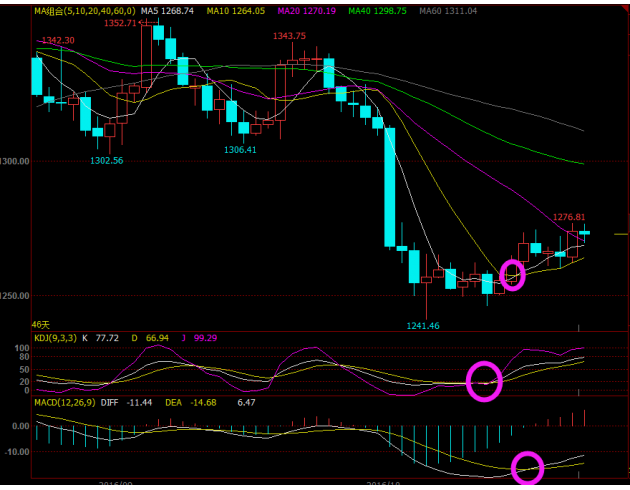
Task: Click the KDJ D value 66.94
Action: (157, 338)
